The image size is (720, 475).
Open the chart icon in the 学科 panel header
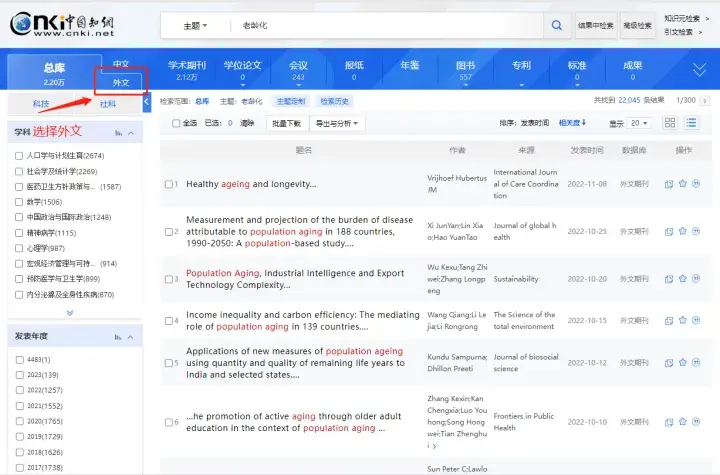point(119,132)
